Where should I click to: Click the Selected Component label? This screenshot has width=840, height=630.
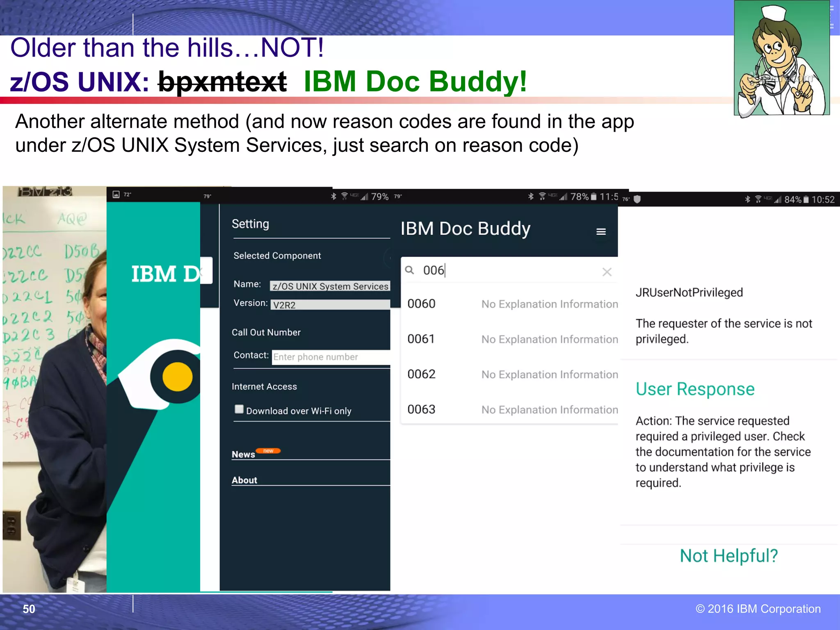click(x=277, y=256)
